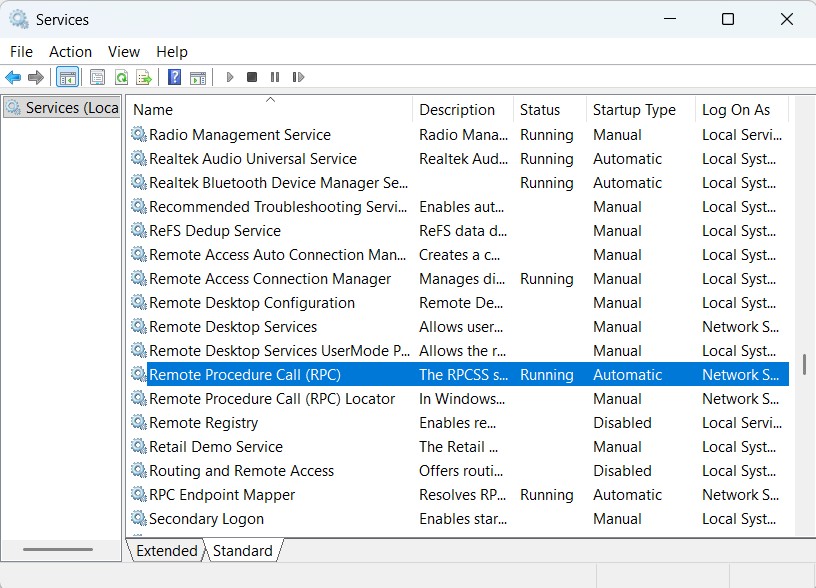Image resolution: width=816 pixels, height=588 pixels.
Task: Click gear icon of Routing and Remote Access
Action: point(138,470)
